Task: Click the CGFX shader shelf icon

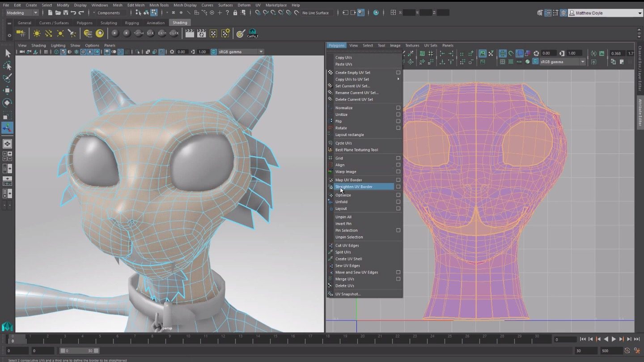Action: [174, 33]
